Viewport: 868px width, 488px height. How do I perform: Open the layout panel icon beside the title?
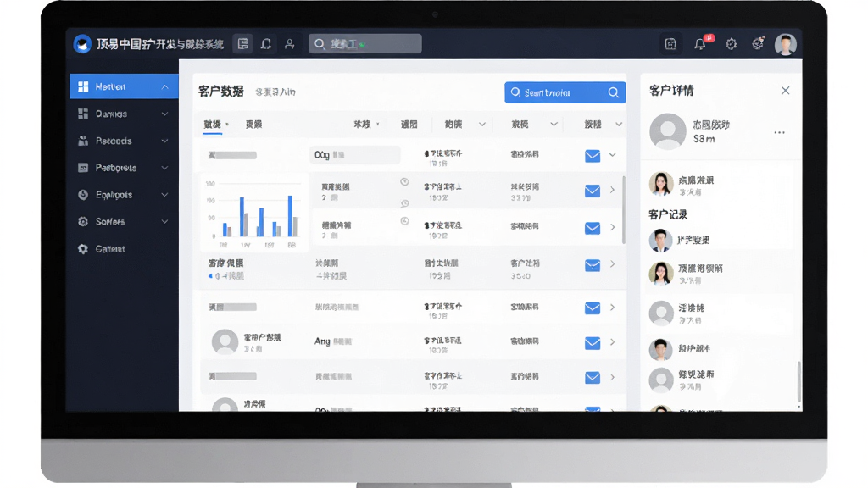point(242,44)
